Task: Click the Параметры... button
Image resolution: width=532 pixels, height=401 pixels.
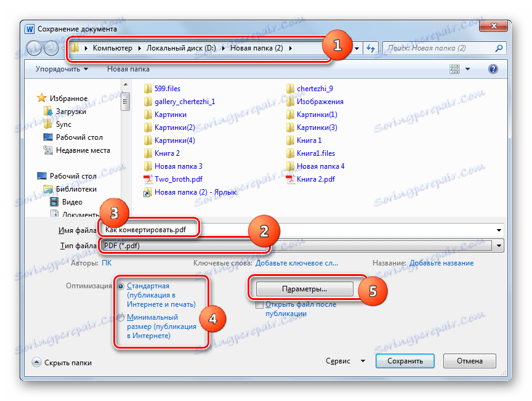Action: pyautogui.click(x=304, y=289)
